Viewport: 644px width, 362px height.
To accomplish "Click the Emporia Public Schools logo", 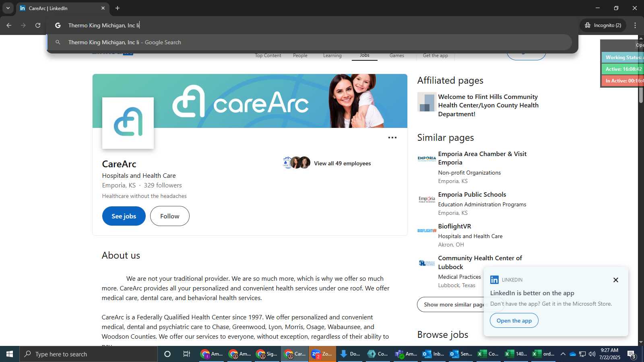I will (427, 199).
